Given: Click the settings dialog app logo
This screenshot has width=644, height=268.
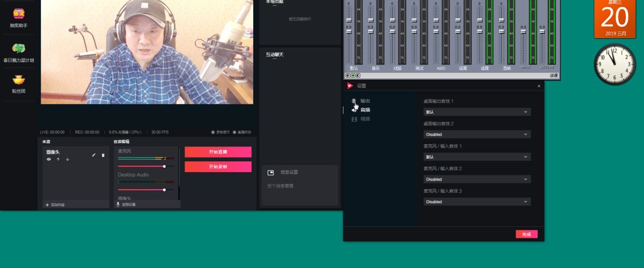Looking at the screenshot, I should pos(350,86).
